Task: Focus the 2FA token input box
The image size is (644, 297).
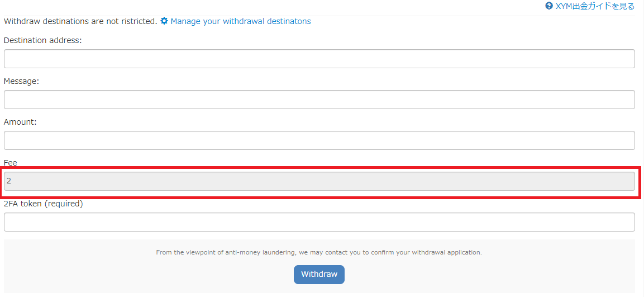Action: click(319, 222)
